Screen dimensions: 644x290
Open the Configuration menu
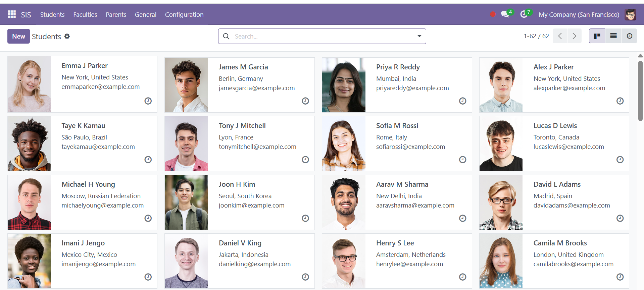click(184, 14)
